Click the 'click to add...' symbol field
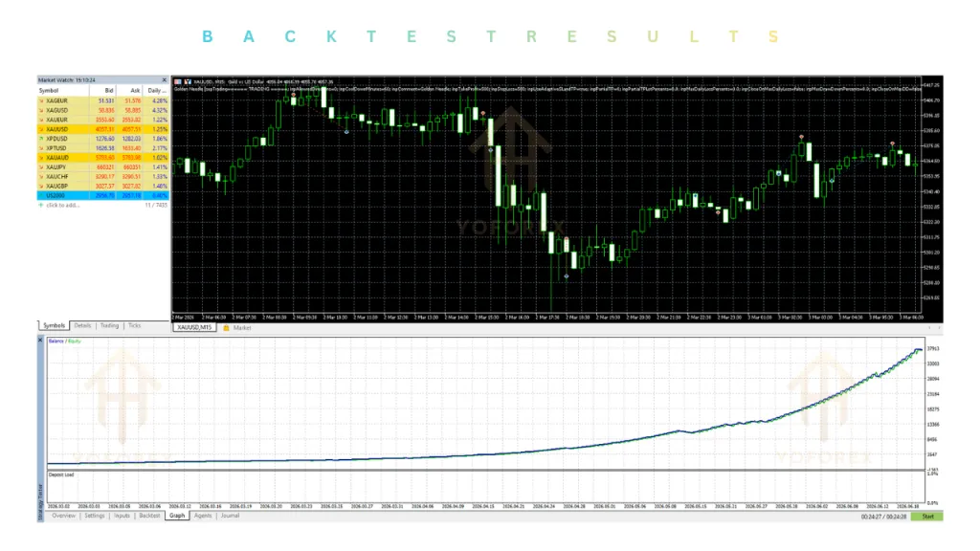980x551 pixels. [63, 205]
